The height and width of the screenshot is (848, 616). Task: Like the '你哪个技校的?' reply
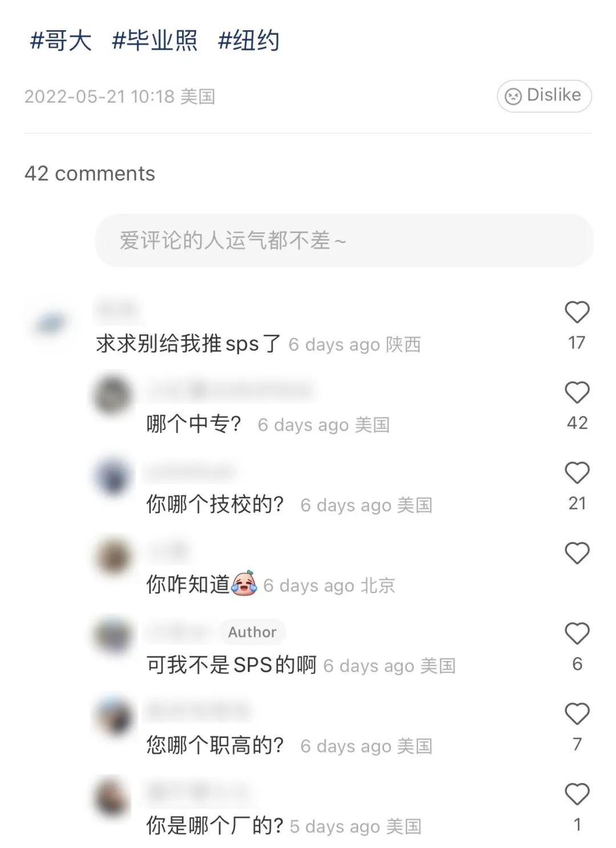tap(577, 473)
